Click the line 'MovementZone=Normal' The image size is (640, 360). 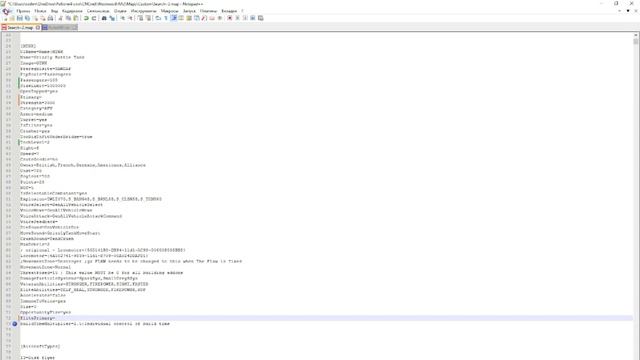pyautogui.click(x=45, y=267)
